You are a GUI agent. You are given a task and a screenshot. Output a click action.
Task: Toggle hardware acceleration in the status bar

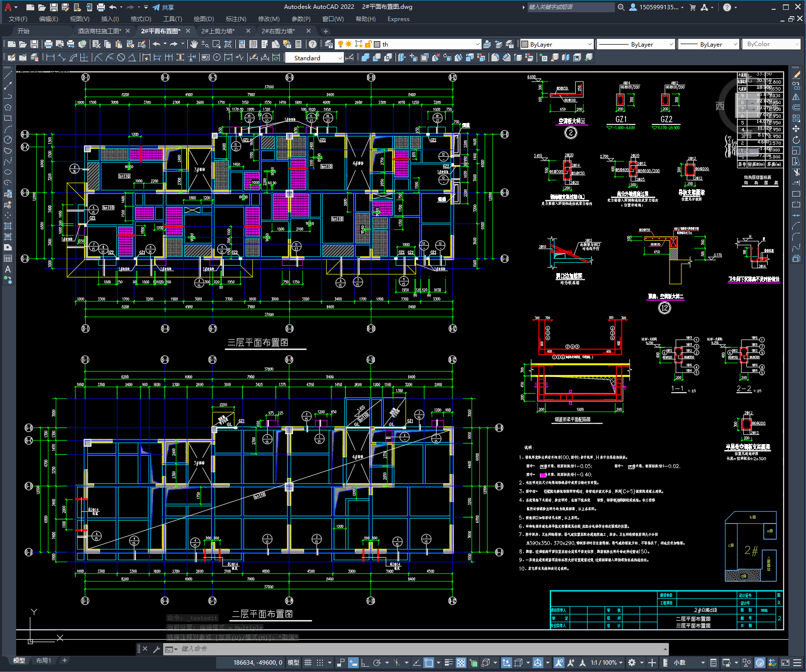[760, 663]
